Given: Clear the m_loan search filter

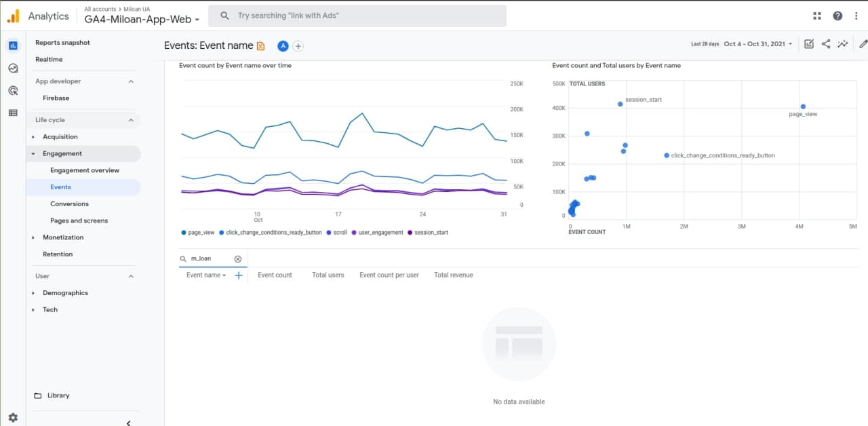Looking at the screenshot, I should 237,259.
